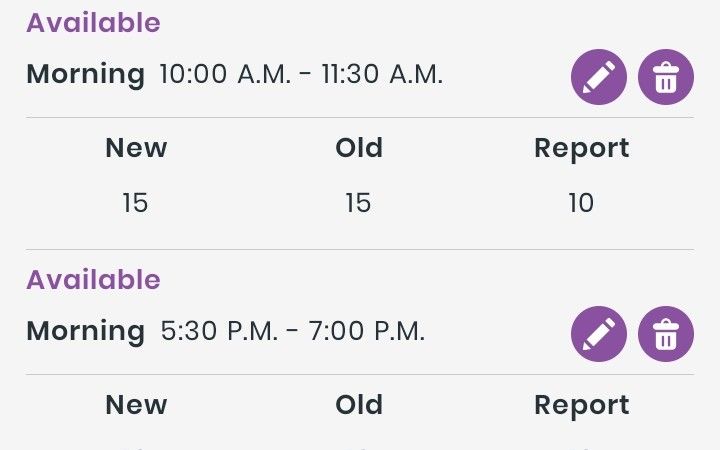Image resolution: width=720 pixels, height=450 pixels.
Task: Click the Old column header in first slot
Action: (359, 148)
